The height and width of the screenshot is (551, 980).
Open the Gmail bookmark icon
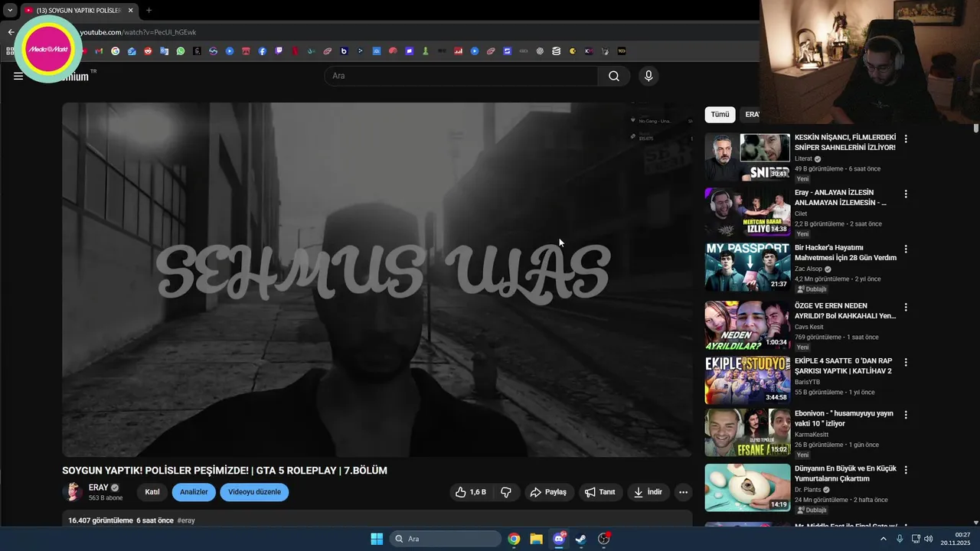click(99, 51)
